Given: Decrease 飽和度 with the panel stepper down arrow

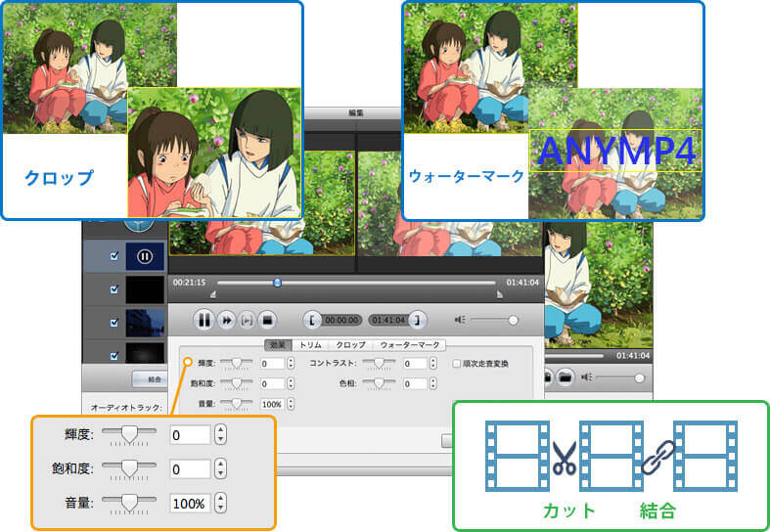Looking at the screenshot, I should [291, 386].
